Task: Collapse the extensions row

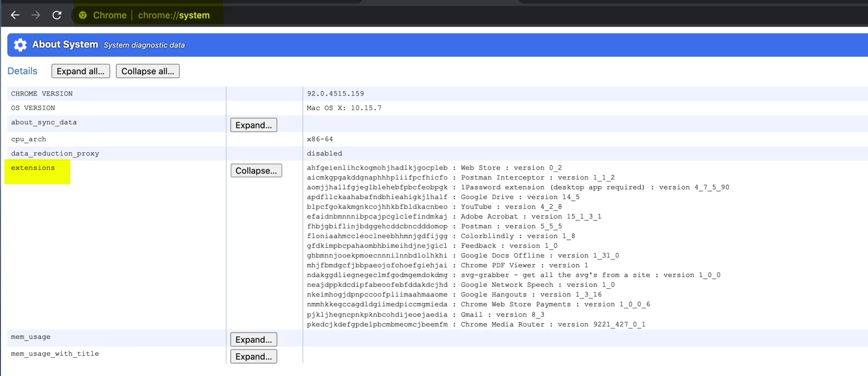Action: [x=256, y=170]
